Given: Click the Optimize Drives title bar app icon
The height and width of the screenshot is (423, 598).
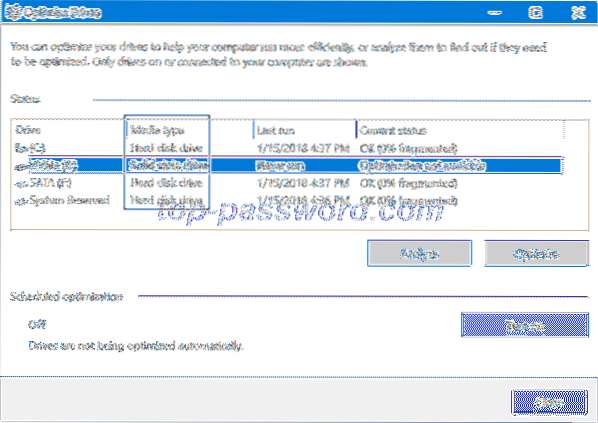Looking at the screenshot, I should pos(13,13).
